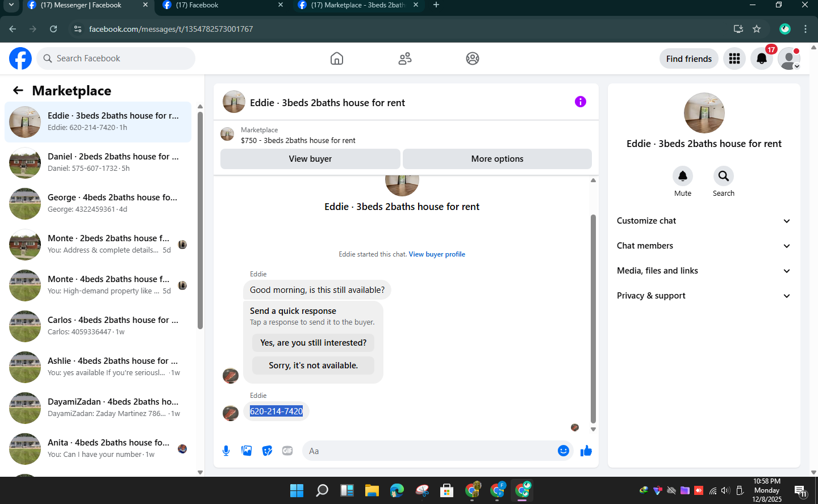Switch to the Marketplace 3beds 2baths tab

click(358, 5)
